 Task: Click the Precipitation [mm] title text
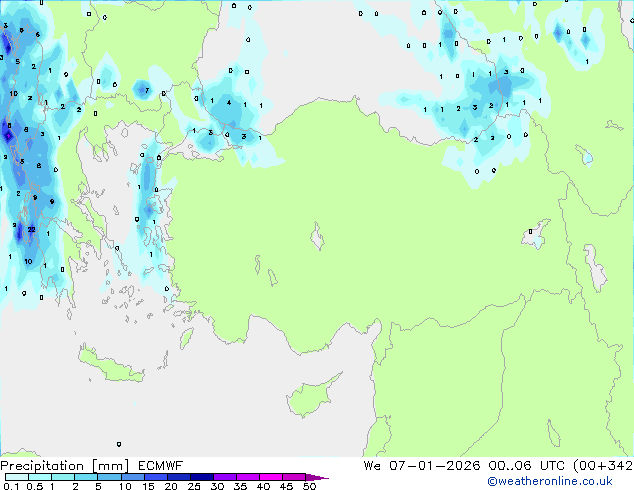coord(65,466)
